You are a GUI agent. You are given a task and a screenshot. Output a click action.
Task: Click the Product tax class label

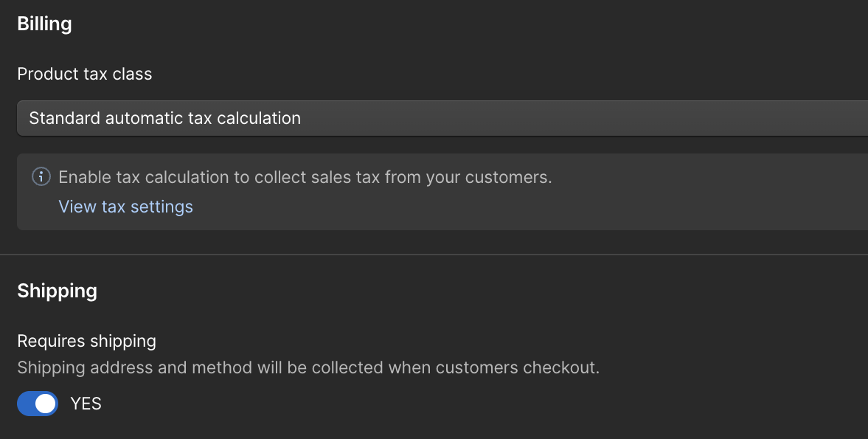point(85,74)
